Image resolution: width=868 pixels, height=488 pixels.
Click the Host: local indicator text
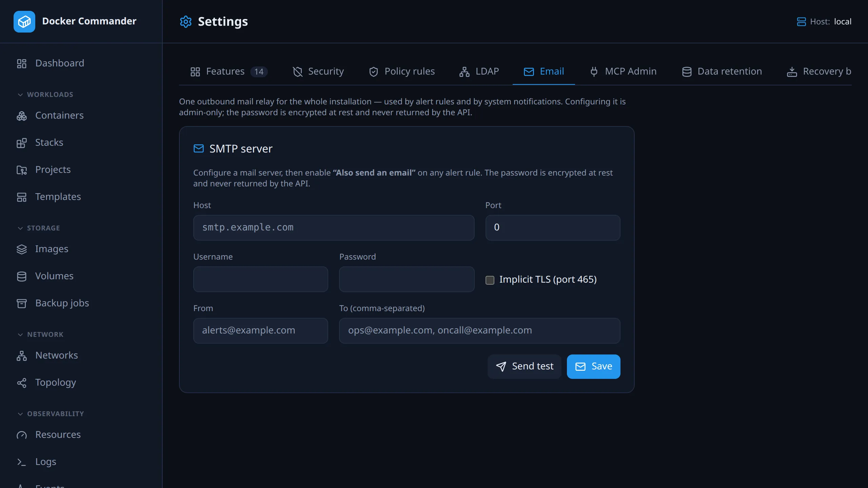[831, 22]
